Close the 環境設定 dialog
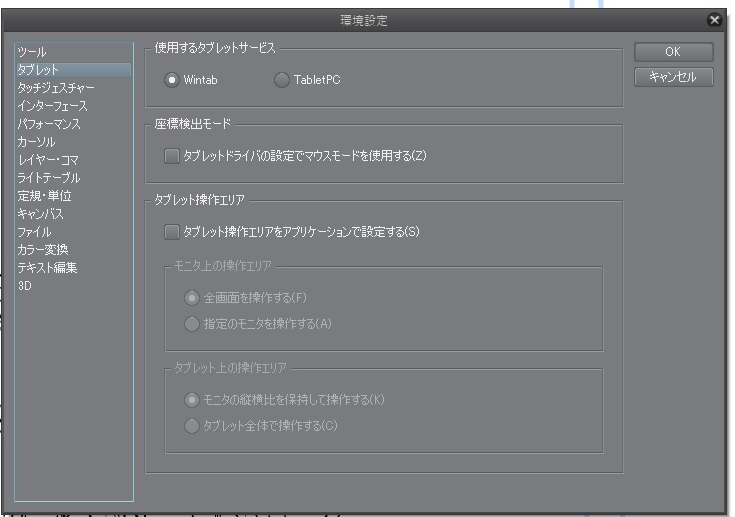735x517 pixels. [714, 20]
